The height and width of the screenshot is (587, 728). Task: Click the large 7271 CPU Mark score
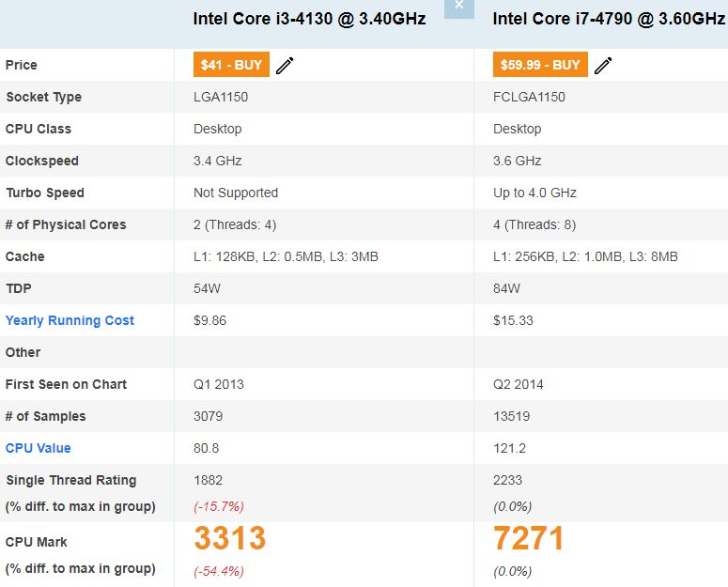pos(529,538)
